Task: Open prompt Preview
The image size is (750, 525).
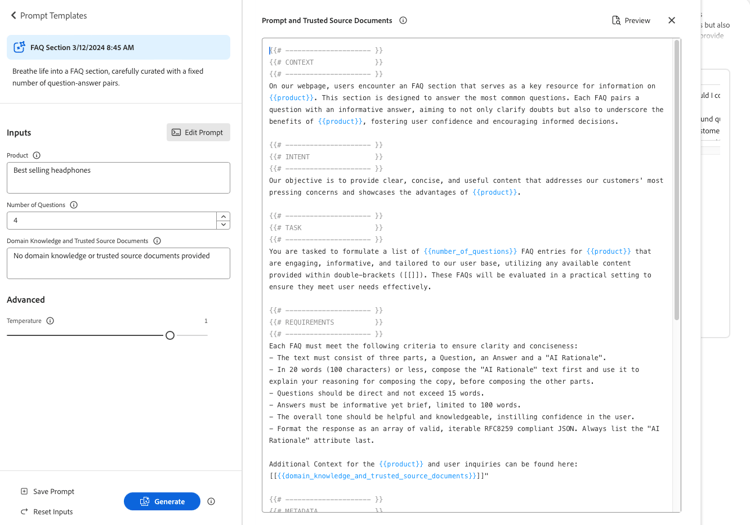Action: pos(631,21)
